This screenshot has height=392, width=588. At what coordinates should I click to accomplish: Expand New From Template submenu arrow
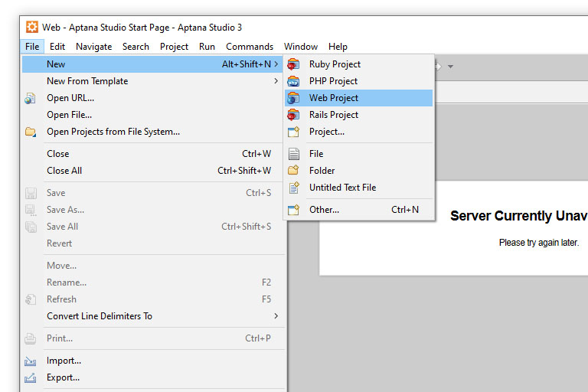point(276,81)
